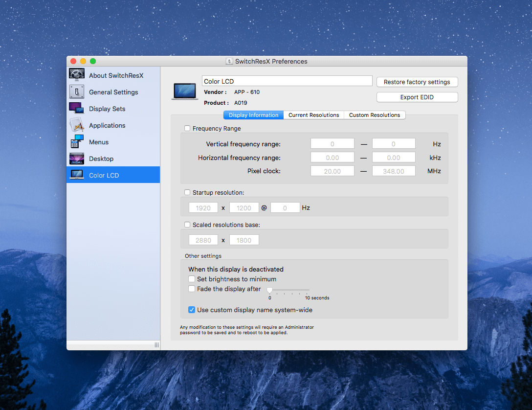
Task: Click the startup resolution height field 1200
Action: (x=244, y=208)
